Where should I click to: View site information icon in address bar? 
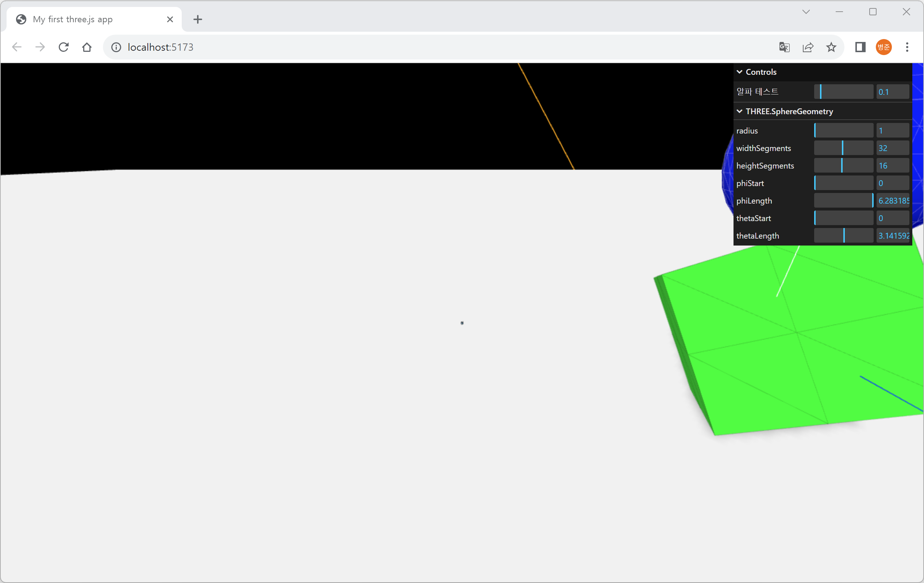pyautogui.click(x=116, y=47)
